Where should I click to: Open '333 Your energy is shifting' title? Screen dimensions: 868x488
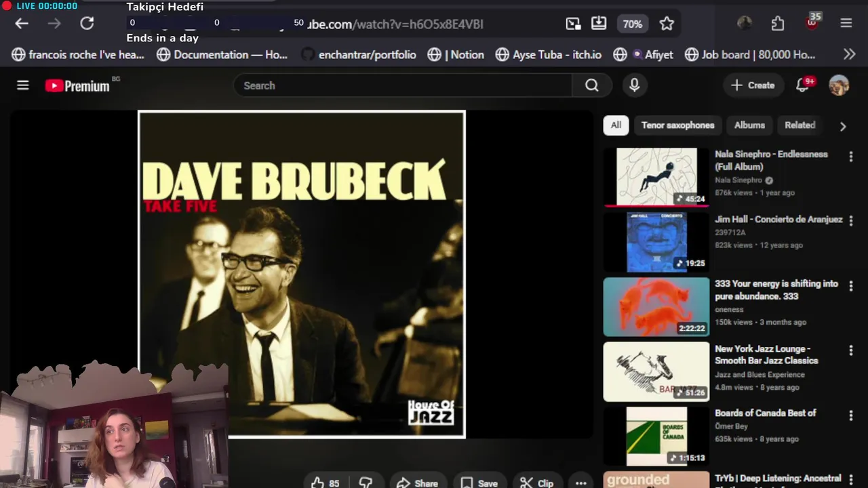pyautogui.click(x=776, y=290)
